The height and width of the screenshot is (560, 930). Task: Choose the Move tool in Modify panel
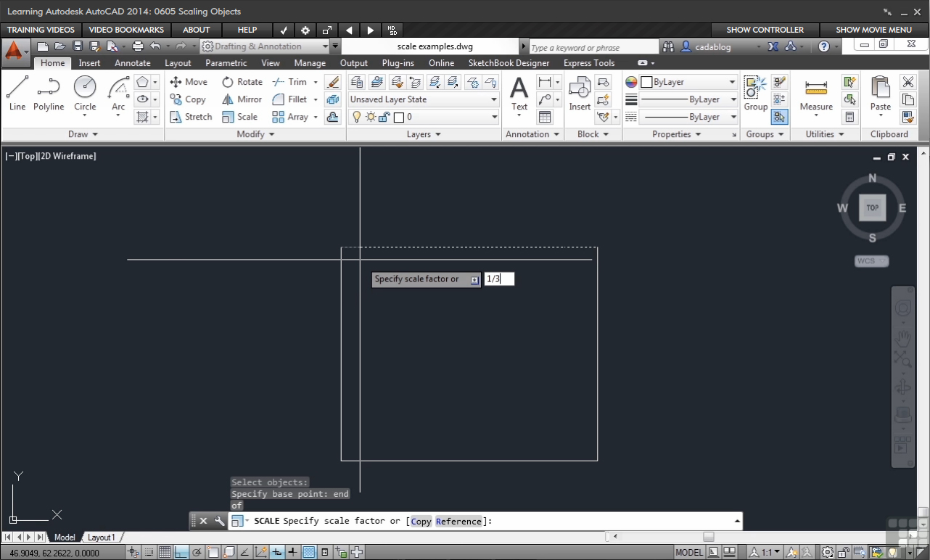coord(189,82)
